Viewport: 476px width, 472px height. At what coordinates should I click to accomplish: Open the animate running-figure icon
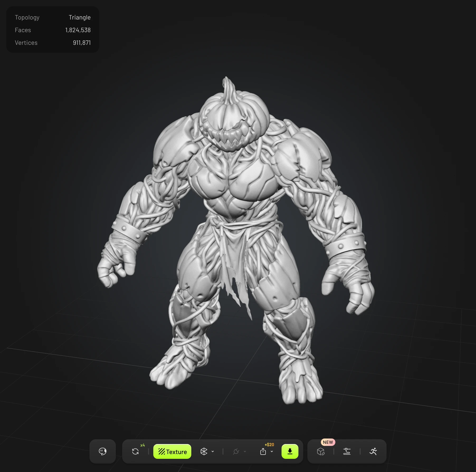(373, 451)
